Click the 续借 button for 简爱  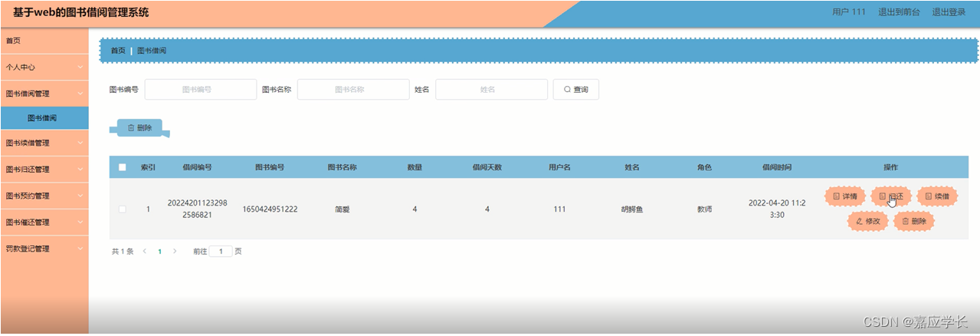coord(937,196)
